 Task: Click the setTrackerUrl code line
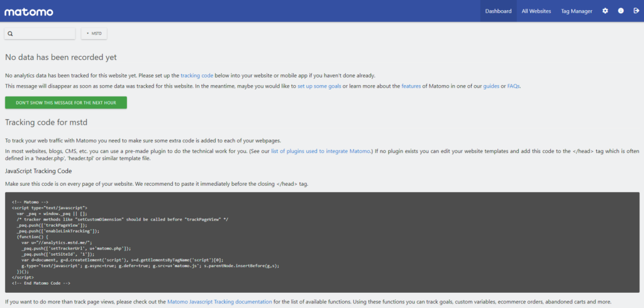(76, 248)
